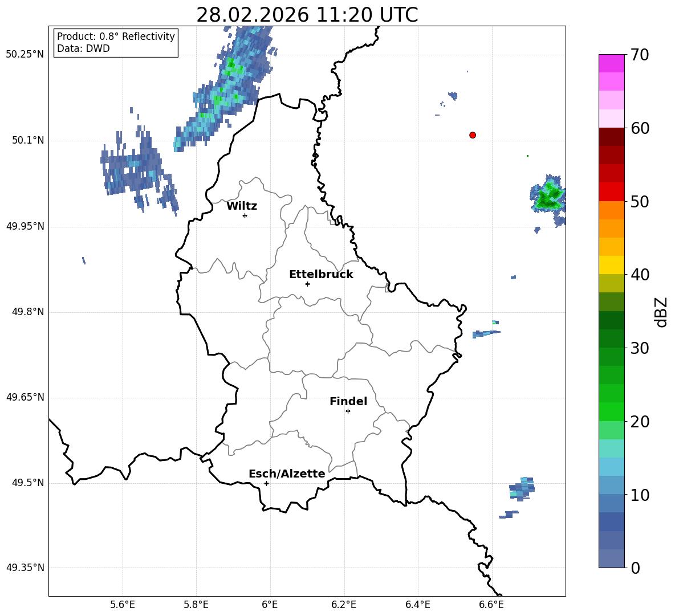The image size is (675, 616).
Task: Click the dBZ colorbar axis label
Action: click(661, 312)
